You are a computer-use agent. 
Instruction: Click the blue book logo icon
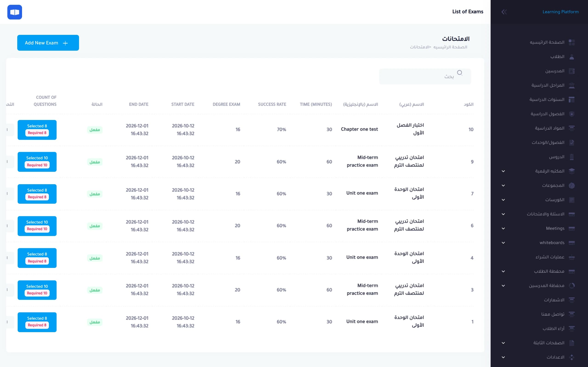14,12
